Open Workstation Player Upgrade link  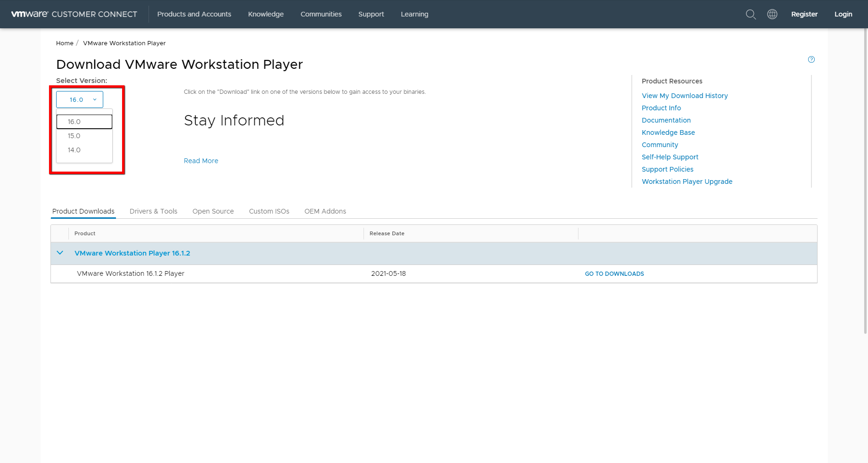[687, 182]
